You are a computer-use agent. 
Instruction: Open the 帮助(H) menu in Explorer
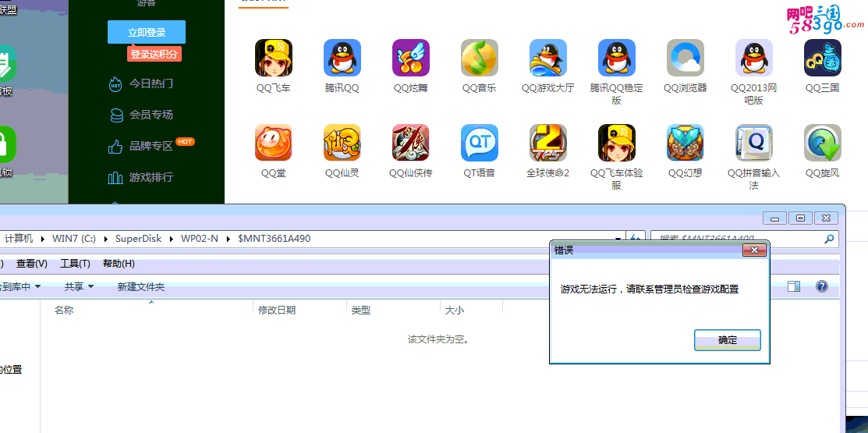pos(119,264)
